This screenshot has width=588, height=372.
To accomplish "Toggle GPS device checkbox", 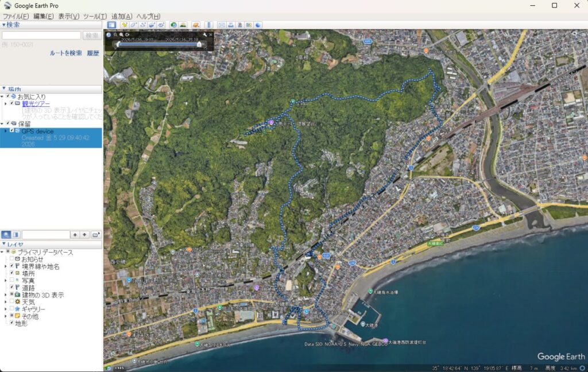I will [x=11, y=130].
